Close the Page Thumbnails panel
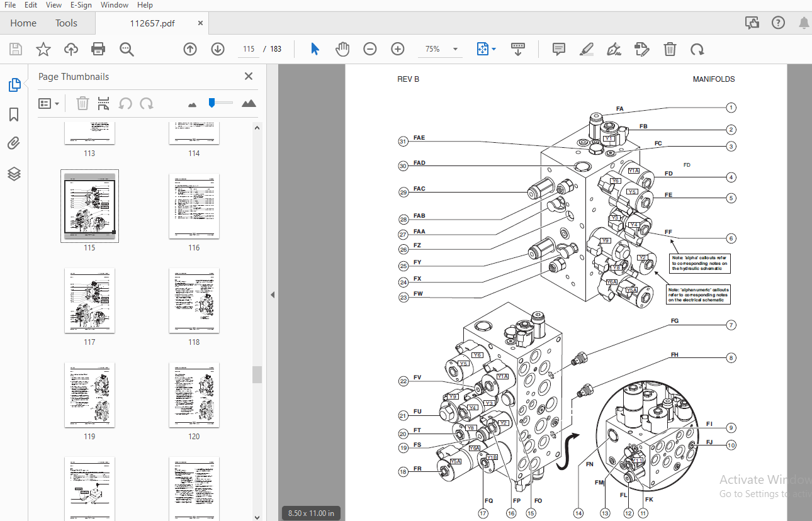This screenshot has width=812, height=521. 249,76
